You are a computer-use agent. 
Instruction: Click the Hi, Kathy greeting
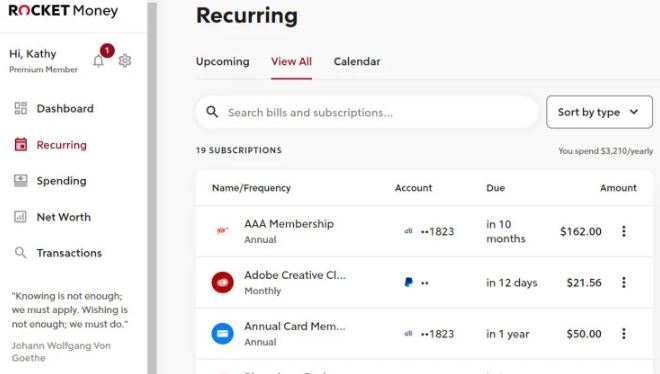[32, 54]
